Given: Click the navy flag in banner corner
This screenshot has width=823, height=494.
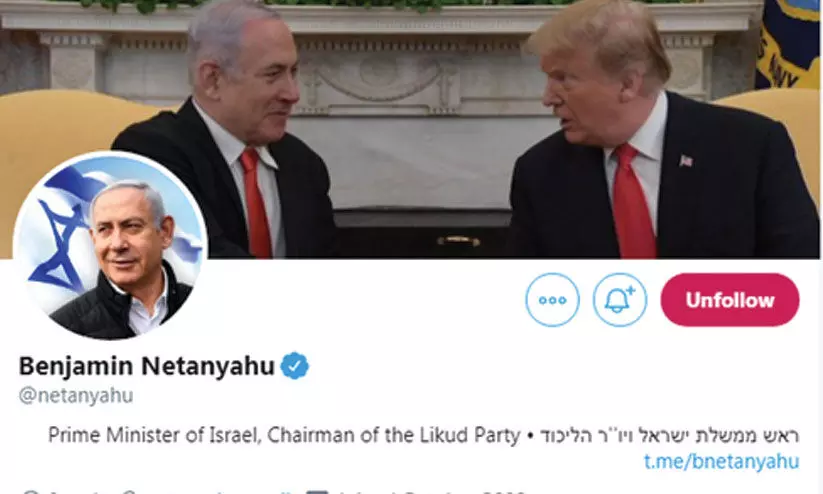Looking at the screenshot, I should 787,45.
